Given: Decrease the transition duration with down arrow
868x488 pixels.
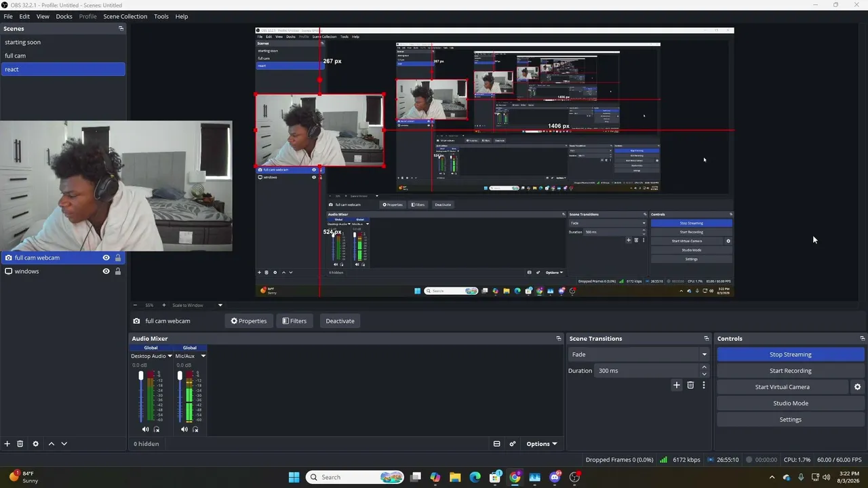Looking at the screenshot, I should coord(704,374).
